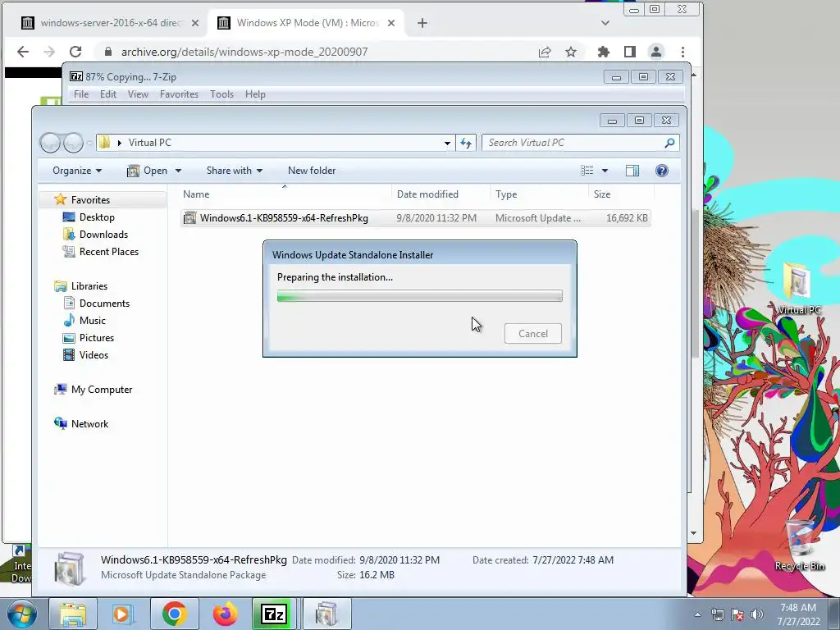Open Libraries in navigation pane
Viewport: 840px width, 630px height.
point(89,286)
